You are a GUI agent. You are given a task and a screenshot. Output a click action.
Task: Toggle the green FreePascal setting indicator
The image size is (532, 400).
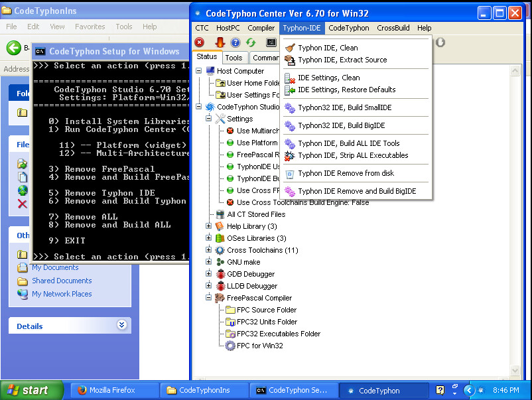[230, 155]
